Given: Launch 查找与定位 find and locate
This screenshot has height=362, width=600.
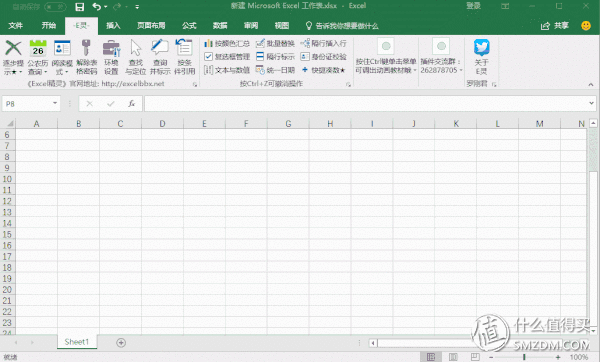Looking at the screenshot, I should click(135, 57).
